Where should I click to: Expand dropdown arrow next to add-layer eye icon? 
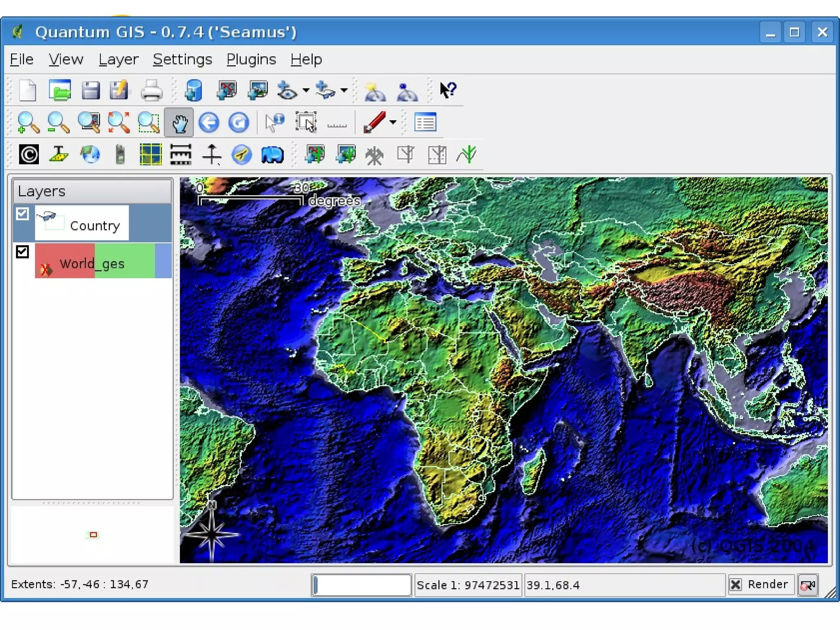tap(306, 90)
